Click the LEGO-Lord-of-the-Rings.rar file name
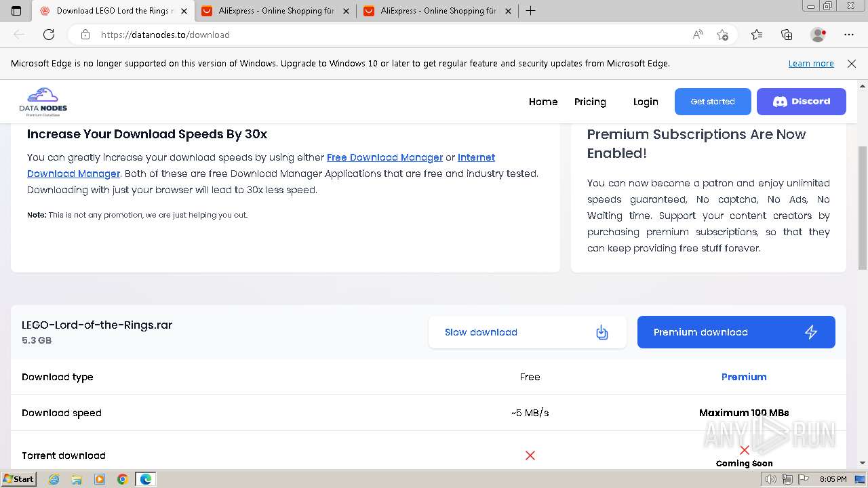Screen dimensions: 868x488 (97, 325)
